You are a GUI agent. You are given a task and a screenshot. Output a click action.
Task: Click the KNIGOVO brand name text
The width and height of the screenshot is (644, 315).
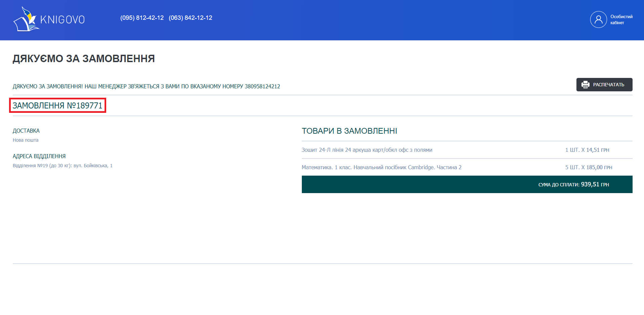(x=63, y=20)
